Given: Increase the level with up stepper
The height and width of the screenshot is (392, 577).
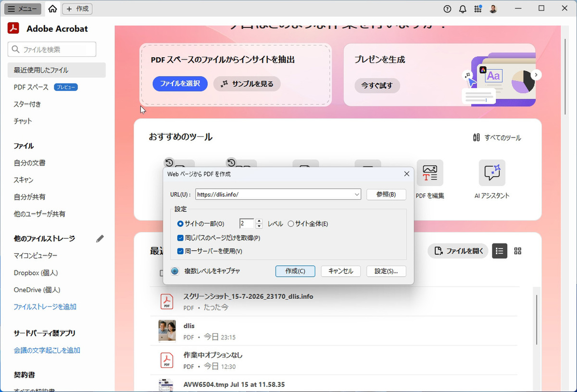Looking at the screenshot, I should tap(259, 221).
